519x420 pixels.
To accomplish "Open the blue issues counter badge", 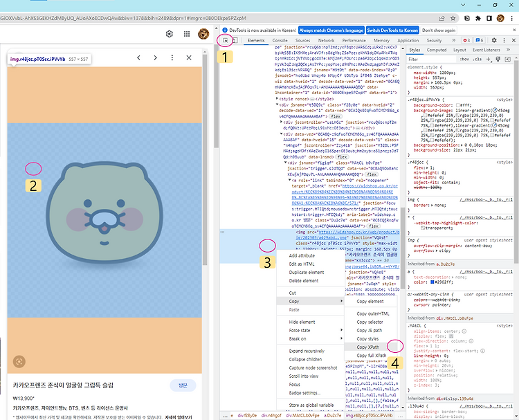I will click(x=480, y=40).
